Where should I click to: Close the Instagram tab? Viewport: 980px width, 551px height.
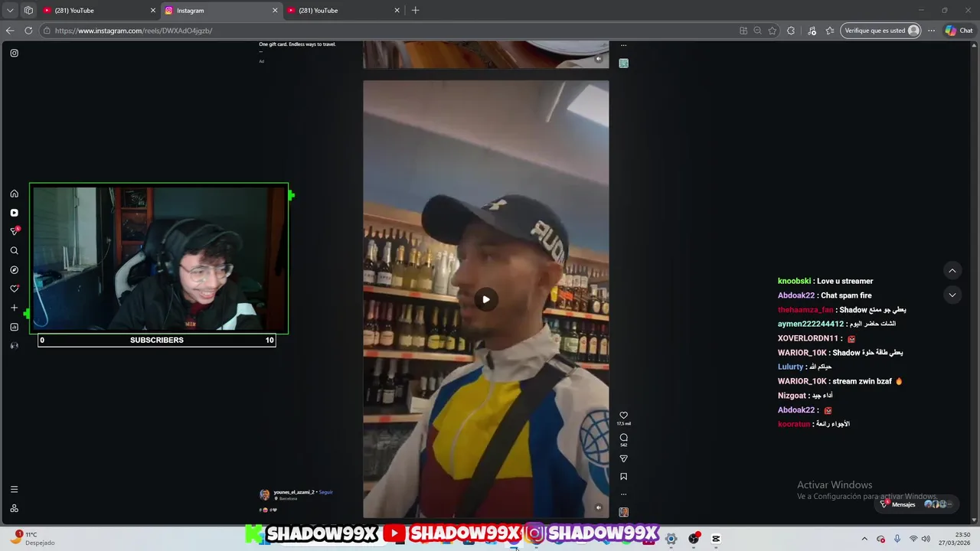[x=275, y=11]
